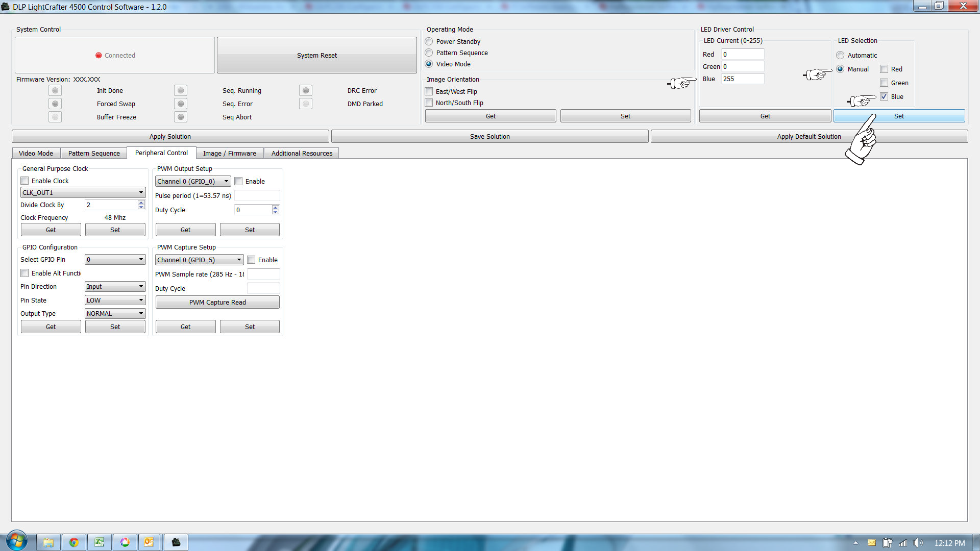Click the Blue LED current field
The width and height of the screenshot is (980, 551).
tap(743, 79)
